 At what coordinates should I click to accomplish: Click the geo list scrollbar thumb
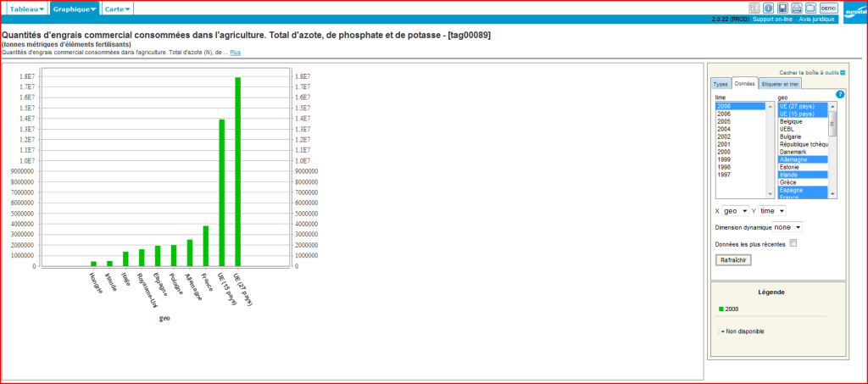pyautogui.click(x=832, y=124)
